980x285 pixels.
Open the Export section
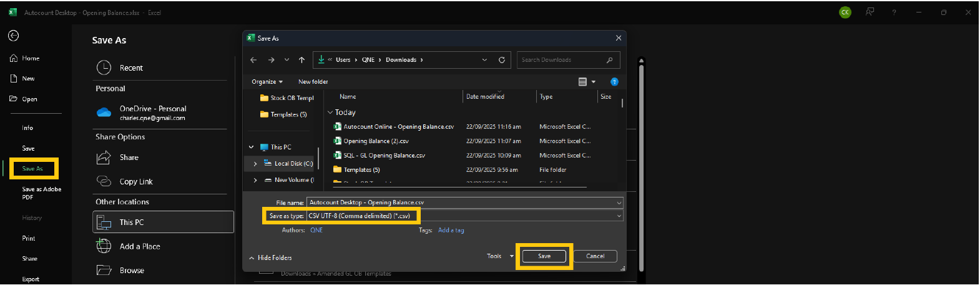coord(31,279)
